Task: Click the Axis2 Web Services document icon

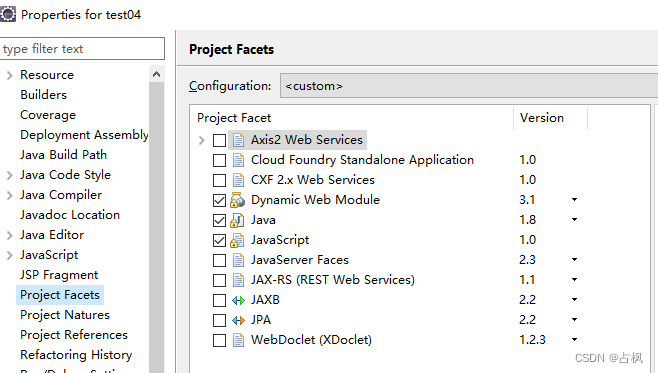Action: [x=238, y=140]
